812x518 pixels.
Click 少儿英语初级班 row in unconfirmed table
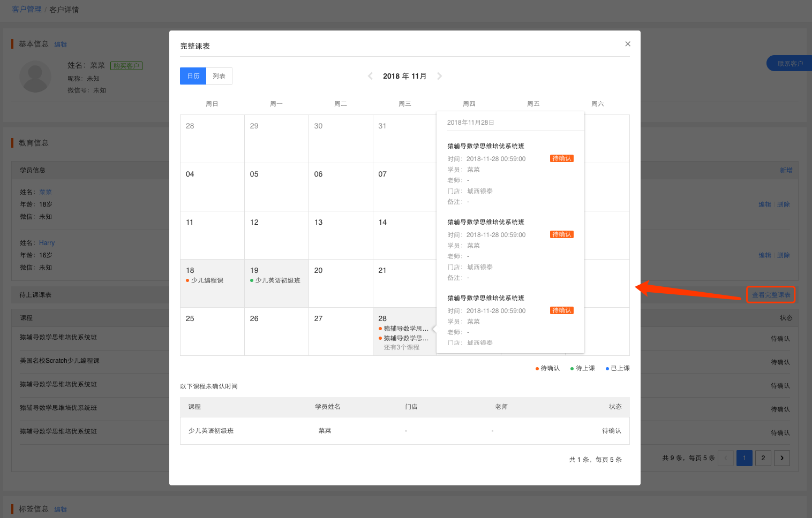pos(405,431)
